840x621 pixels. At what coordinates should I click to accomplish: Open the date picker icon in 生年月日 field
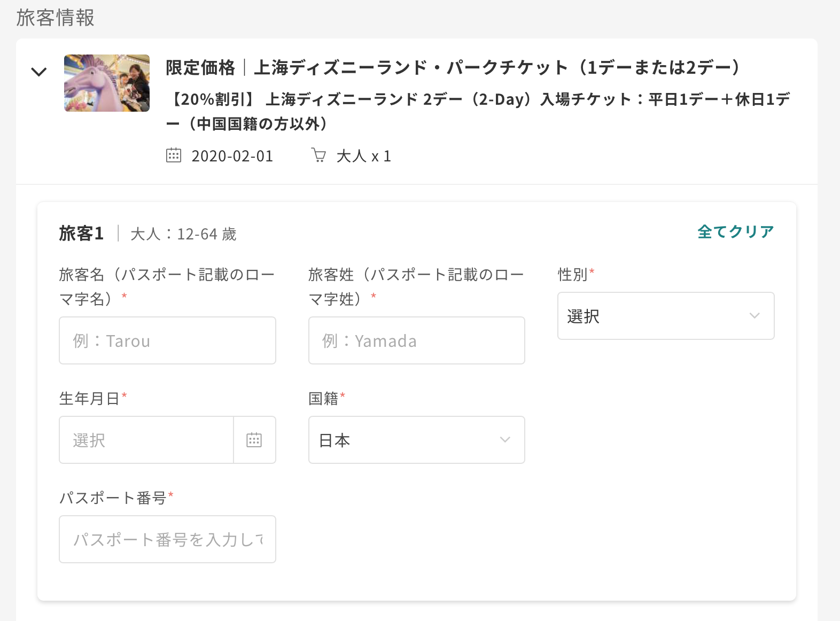(254, 440)
